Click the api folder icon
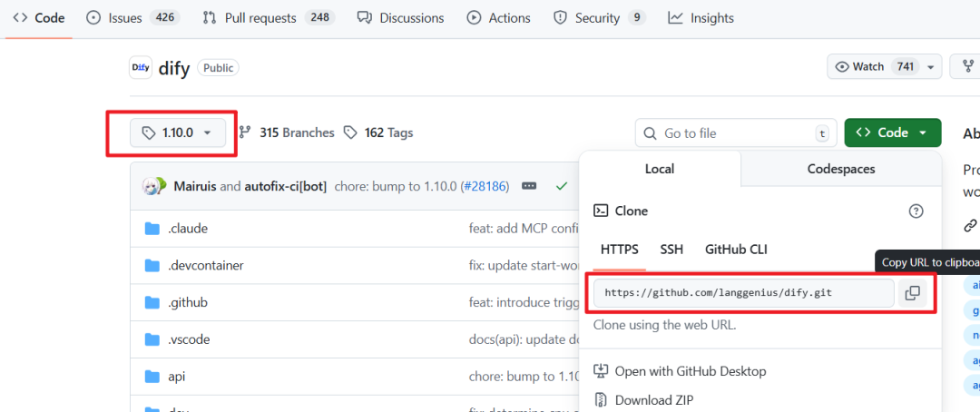Viewport: 980px width, 412px height. point(152,377)
